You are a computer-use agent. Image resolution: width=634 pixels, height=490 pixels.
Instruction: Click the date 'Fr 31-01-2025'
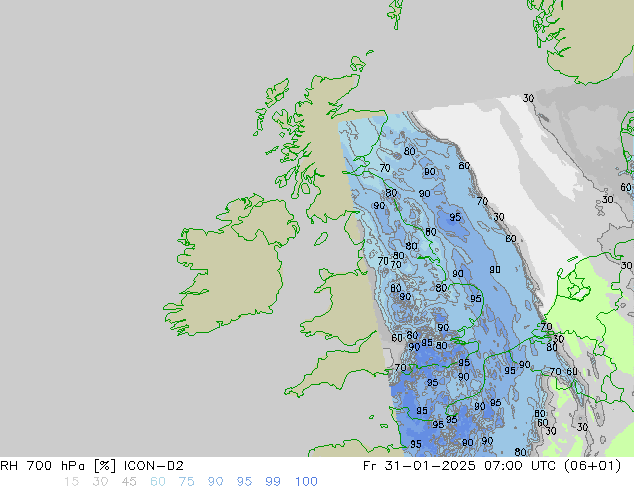419,466
